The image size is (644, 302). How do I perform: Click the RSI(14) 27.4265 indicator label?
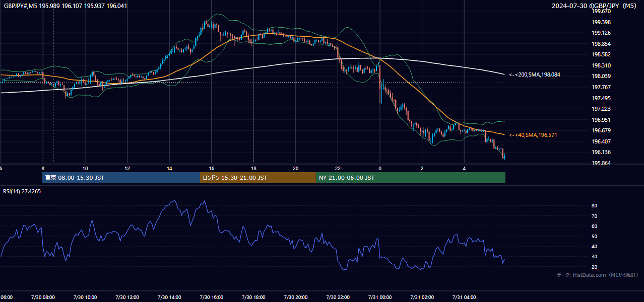click(22, 191)
